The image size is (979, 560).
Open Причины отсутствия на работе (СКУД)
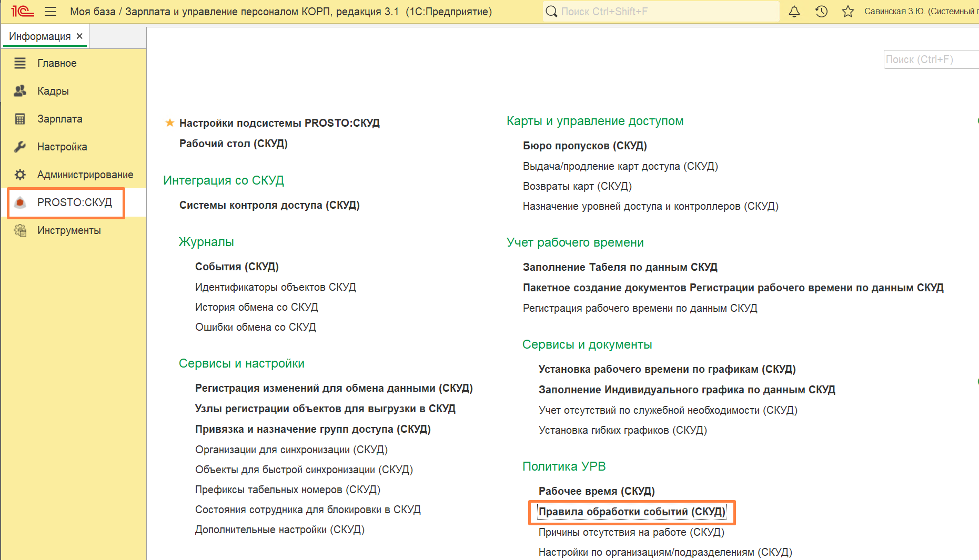coord(631,532)
